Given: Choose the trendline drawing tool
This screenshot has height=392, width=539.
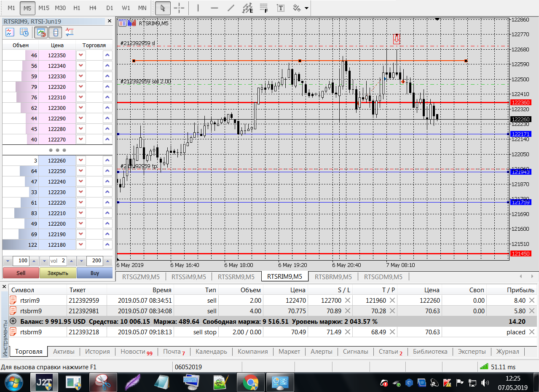Looking at the screenshot, I should coord(231,8).
